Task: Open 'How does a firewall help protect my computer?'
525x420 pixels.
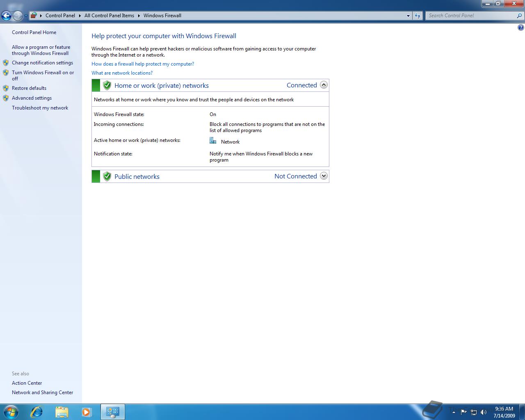Action: [143, 64]
